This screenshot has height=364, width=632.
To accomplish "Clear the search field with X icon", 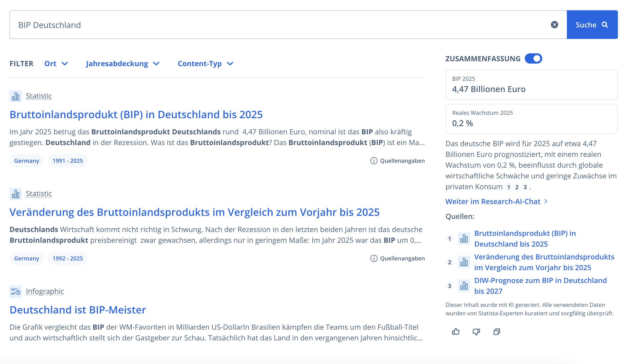I will coord(554,25).
